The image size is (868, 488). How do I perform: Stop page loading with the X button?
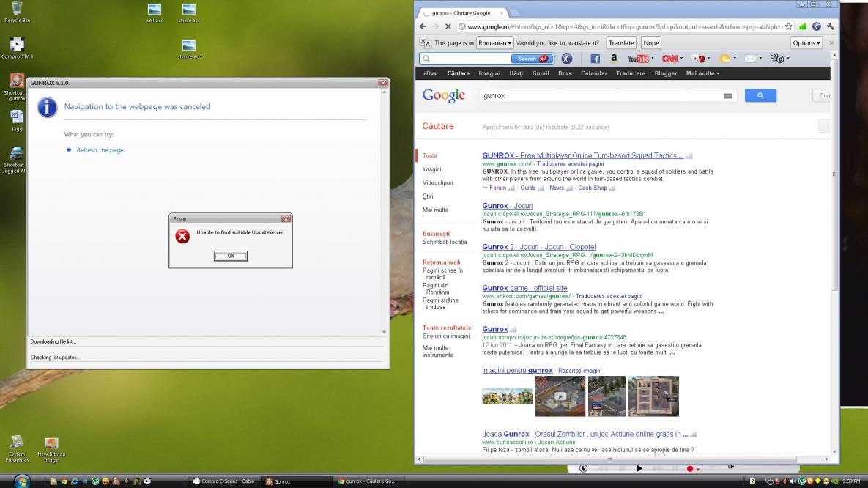(448, 27)
